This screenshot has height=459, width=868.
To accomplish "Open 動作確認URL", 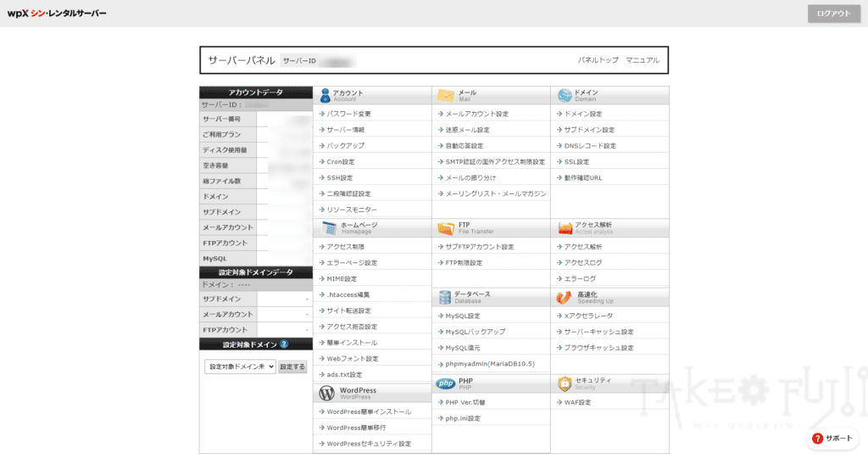I will click(583, 178).
